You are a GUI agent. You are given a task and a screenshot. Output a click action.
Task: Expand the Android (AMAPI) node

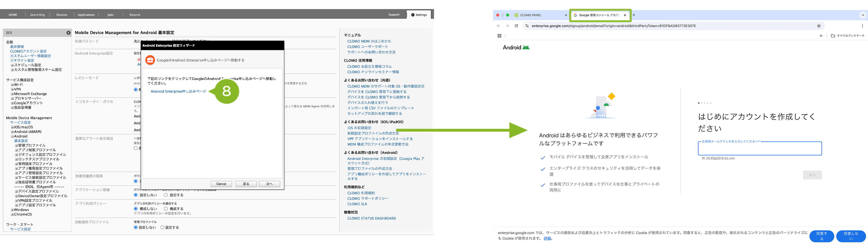coord(12,132)
